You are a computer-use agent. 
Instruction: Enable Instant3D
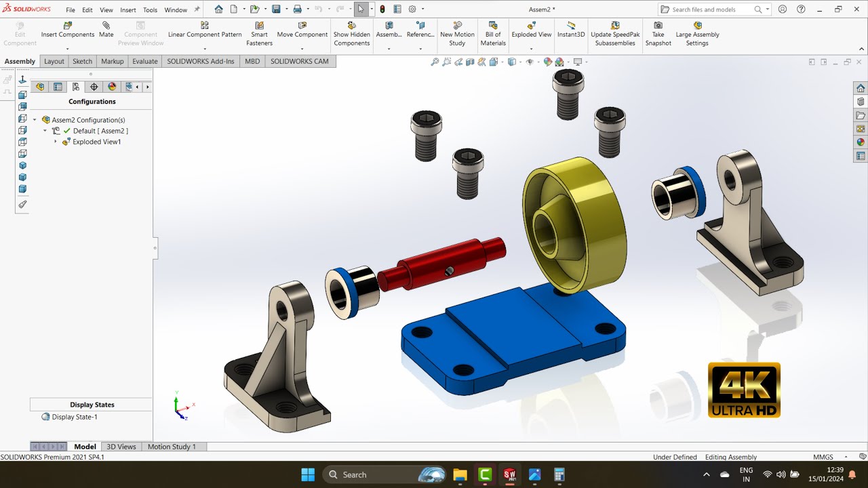coord(571,30)
